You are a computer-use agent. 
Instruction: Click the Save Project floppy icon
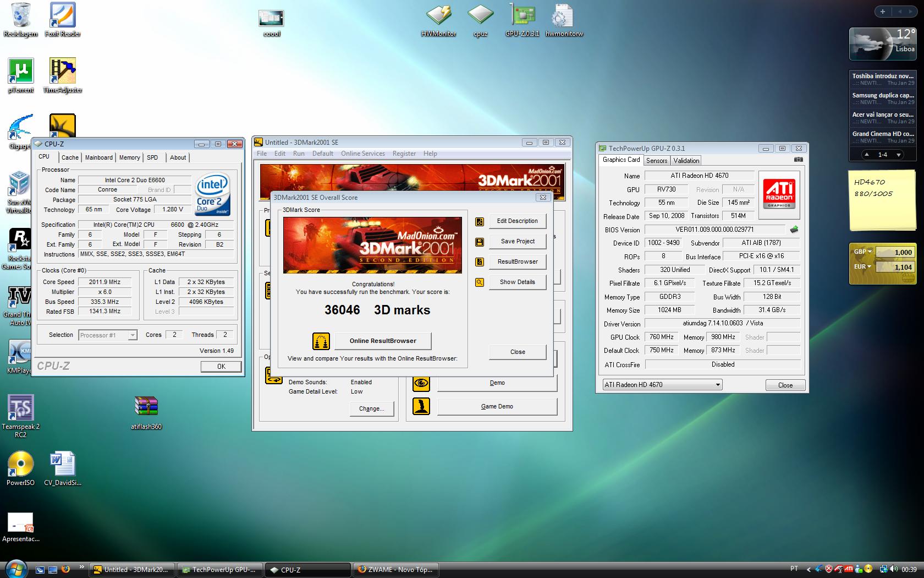pos(480,242)
